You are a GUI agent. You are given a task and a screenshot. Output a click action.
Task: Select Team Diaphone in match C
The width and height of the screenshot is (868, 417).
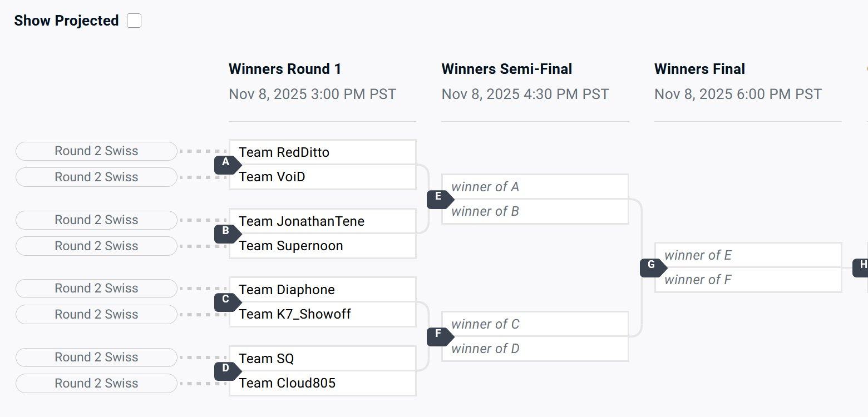click(x=323, y=290)
